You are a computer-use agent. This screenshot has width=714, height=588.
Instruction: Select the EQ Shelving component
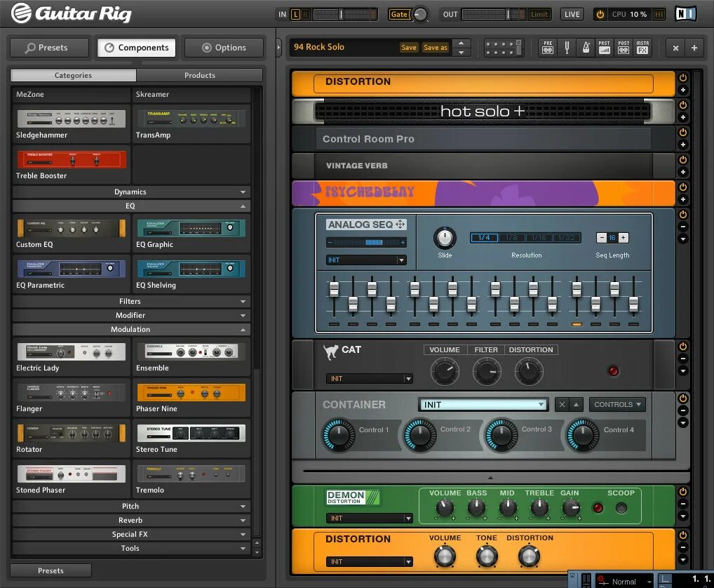click(191, 269)
